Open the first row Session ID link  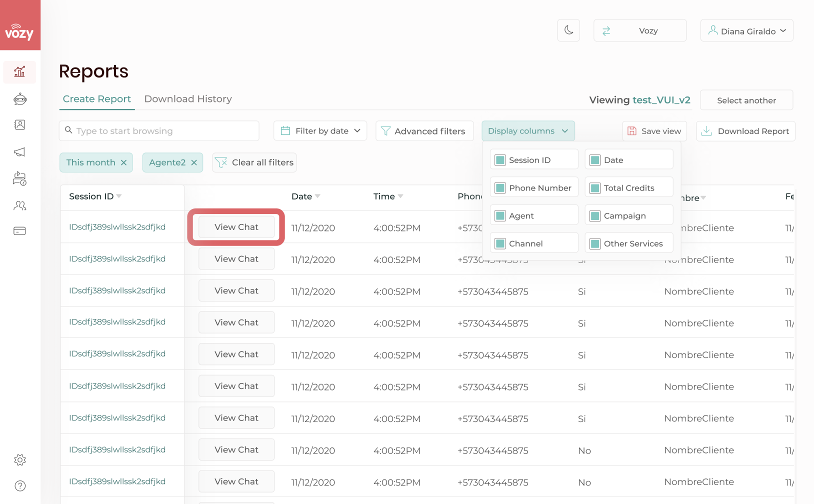(117, 227)
